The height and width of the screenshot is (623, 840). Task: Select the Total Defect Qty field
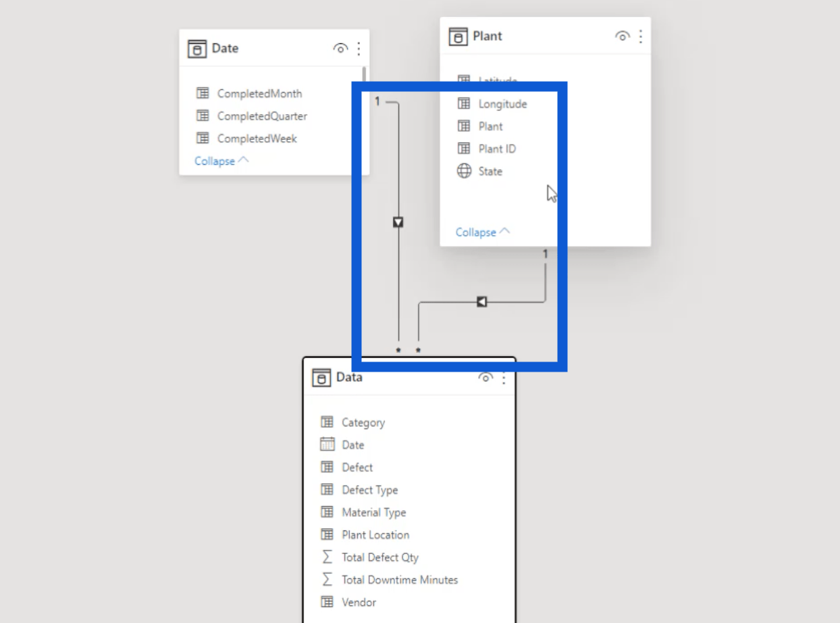click(380, 557)
